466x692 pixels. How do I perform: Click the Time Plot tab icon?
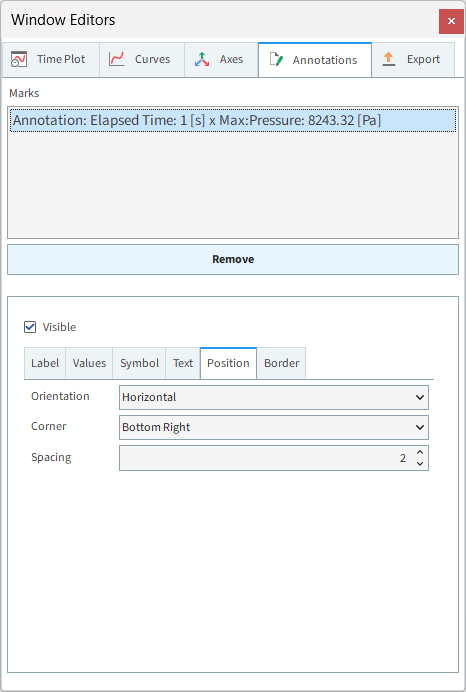(19, 59)
